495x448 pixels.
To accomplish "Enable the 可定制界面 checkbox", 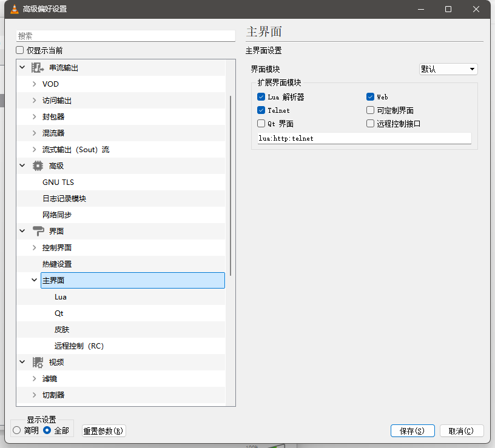I will 370,110.
